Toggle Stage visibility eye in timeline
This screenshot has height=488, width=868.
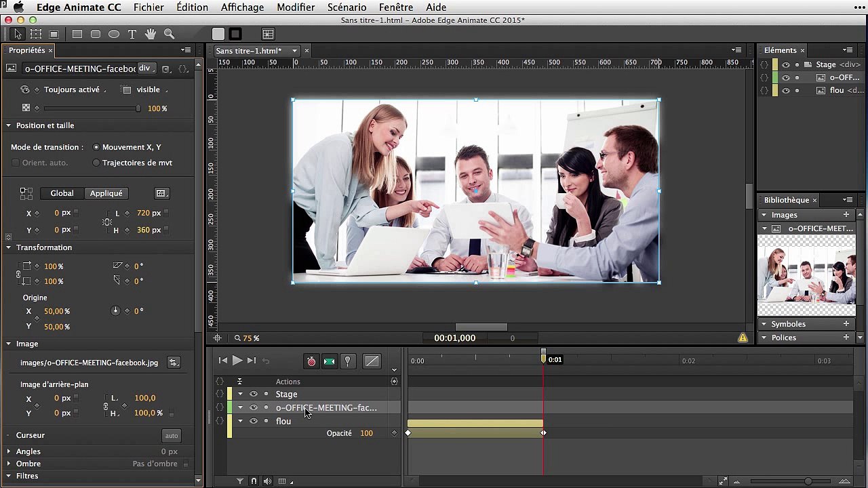[254, 394]
